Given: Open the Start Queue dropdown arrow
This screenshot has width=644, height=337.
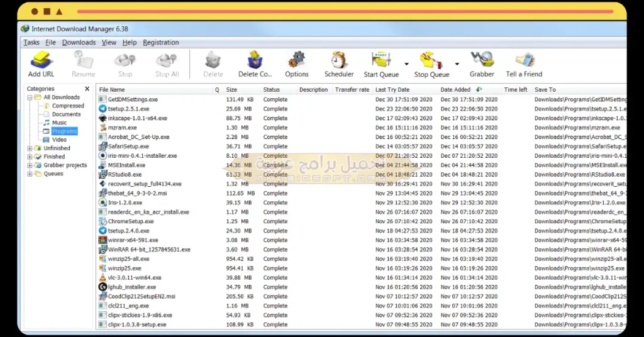Looking at the screenshot, I should tap(406, 64).
